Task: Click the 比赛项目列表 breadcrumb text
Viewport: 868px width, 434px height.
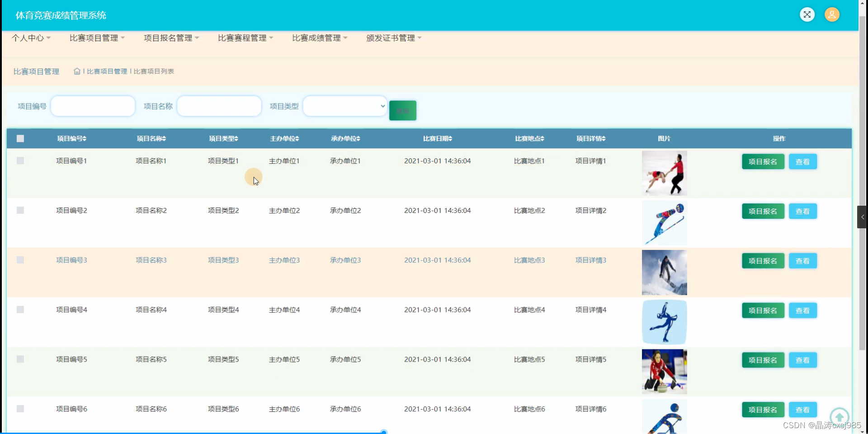Action: coord(154,71)
